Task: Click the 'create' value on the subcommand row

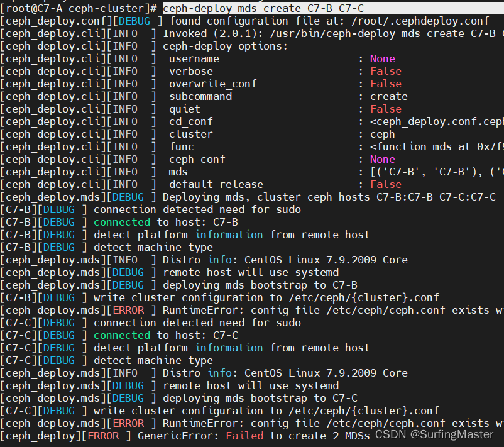Action: pyautogui.click(x=389, y=96)
